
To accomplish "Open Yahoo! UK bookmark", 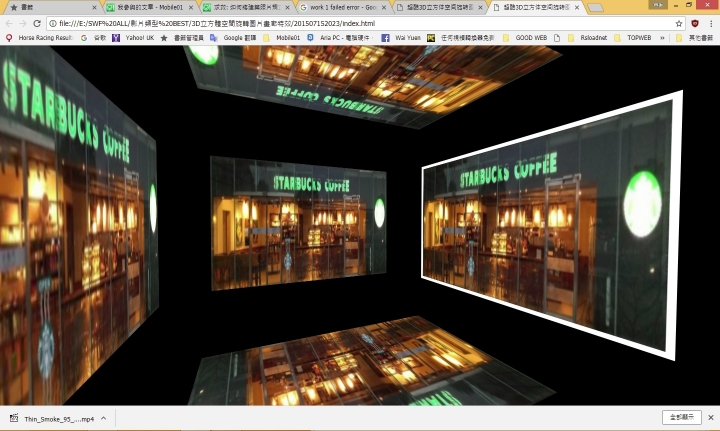I will pos(133,38).
